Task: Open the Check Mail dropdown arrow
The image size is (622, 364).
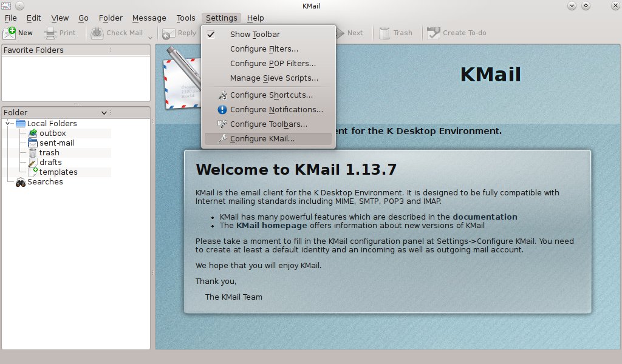Action: 150,38
